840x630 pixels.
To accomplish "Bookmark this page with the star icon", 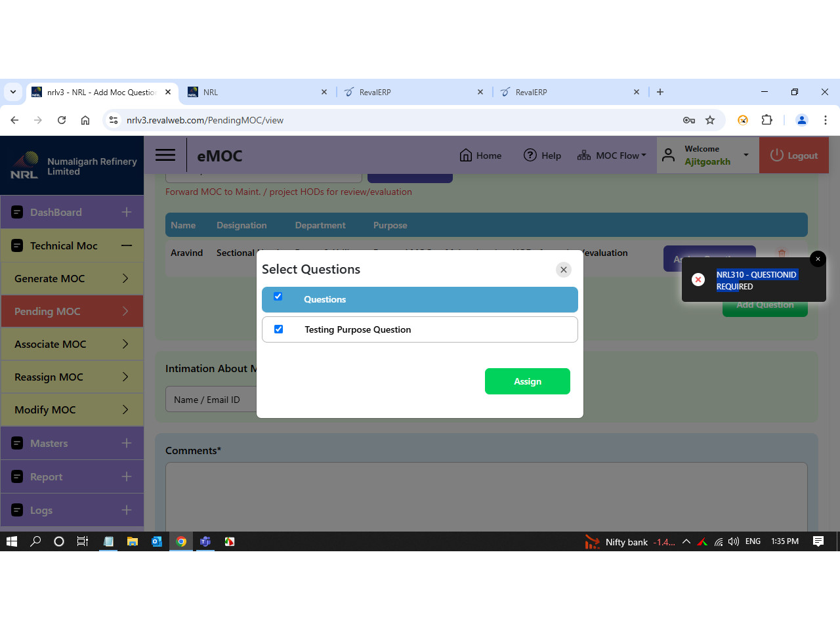I will tap(710, 120).
